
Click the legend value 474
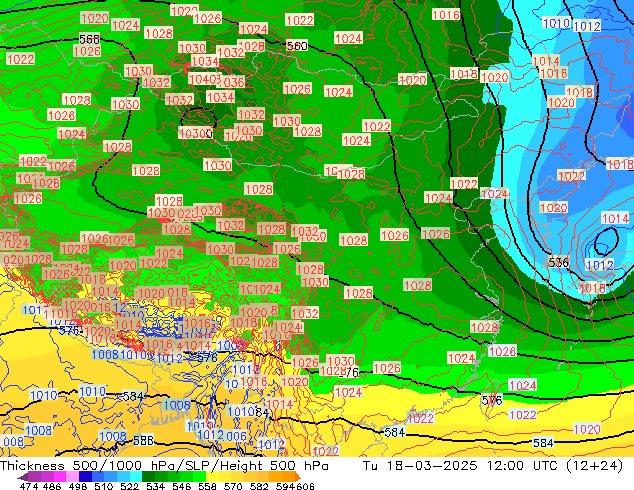click(x=29, y=486)
